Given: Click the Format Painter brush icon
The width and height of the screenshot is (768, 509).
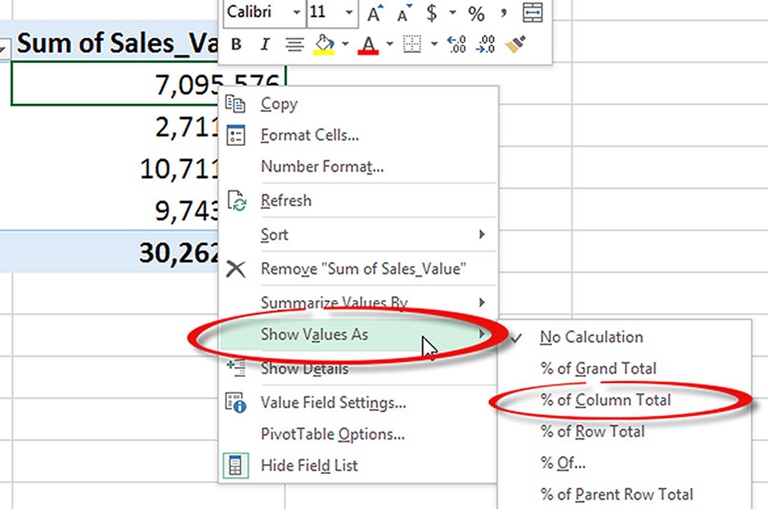Looking at the screenshot, I should (515, 44).
